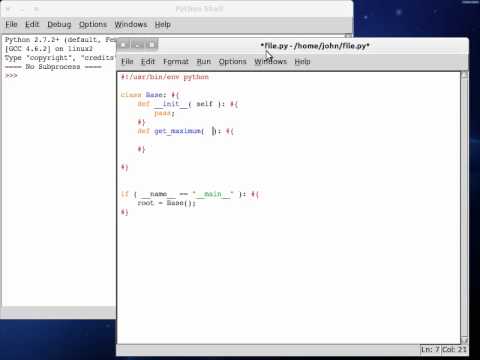Open Run menu in file.py editor

204,61
